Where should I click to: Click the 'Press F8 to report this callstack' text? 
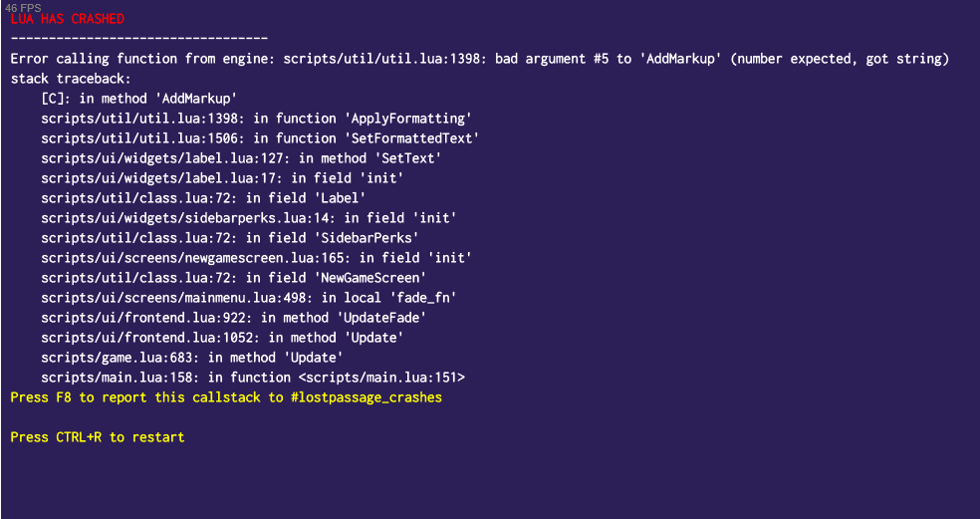coord(226,397)
